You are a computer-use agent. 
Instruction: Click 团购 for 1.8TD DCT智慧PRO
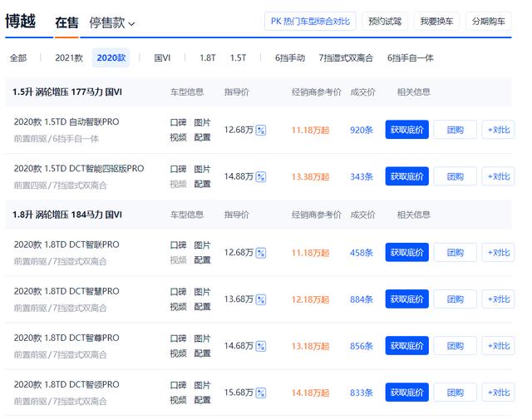[x=455, y=299]
